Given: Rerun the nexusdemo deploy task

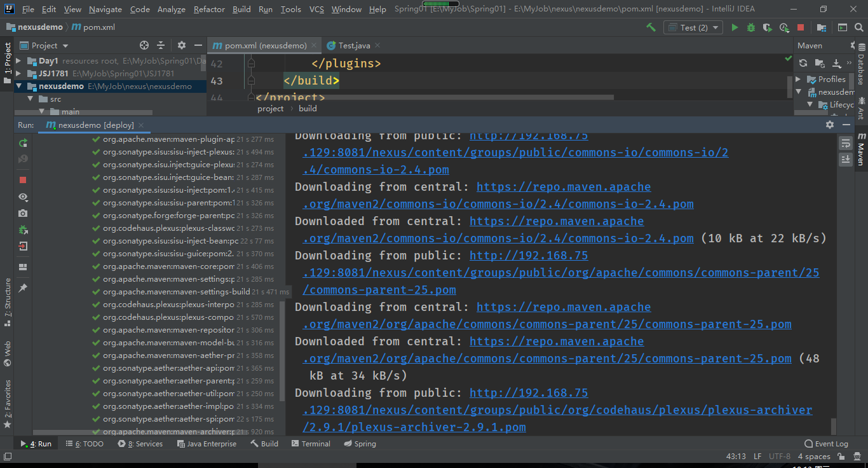Looking at the screenshot, I should coord(24,143).
